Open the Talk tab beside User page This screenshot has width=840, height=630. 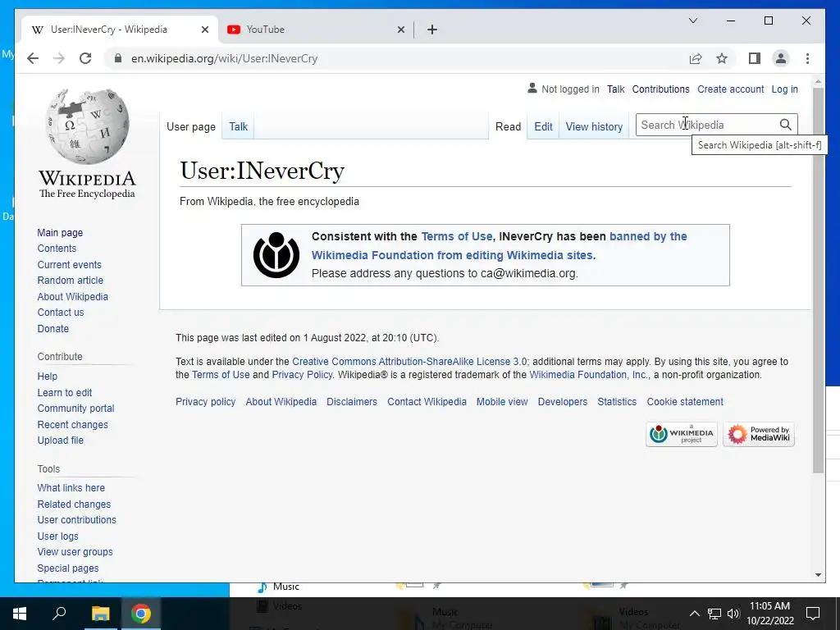[238, 127]
